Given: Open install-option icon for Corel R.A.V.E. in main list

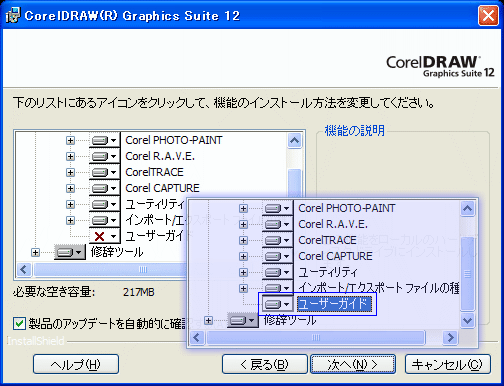Looking at the screenshot, I should [x=104, y=156].
